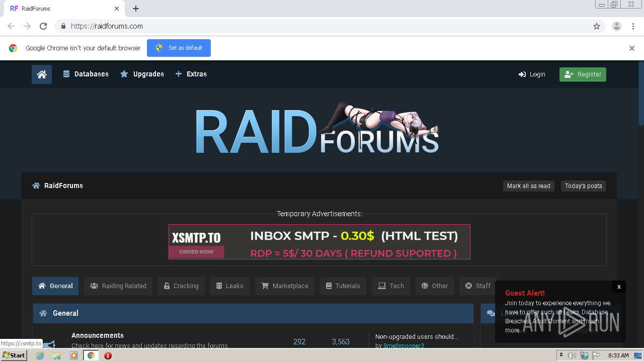Switch to the Tutorials tab

pos(343,286)
